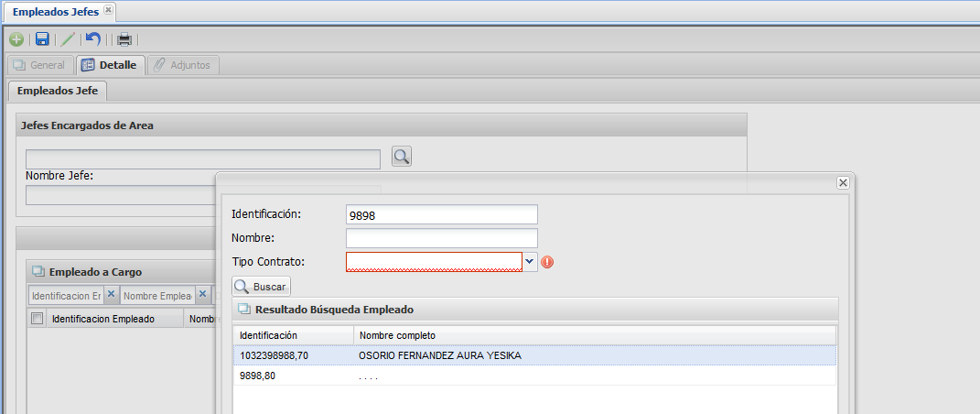The height and width of the screenshot is (414, 980).
Task: Click the red error icon beside Tipo Contrato
Action: click(548, 262)
